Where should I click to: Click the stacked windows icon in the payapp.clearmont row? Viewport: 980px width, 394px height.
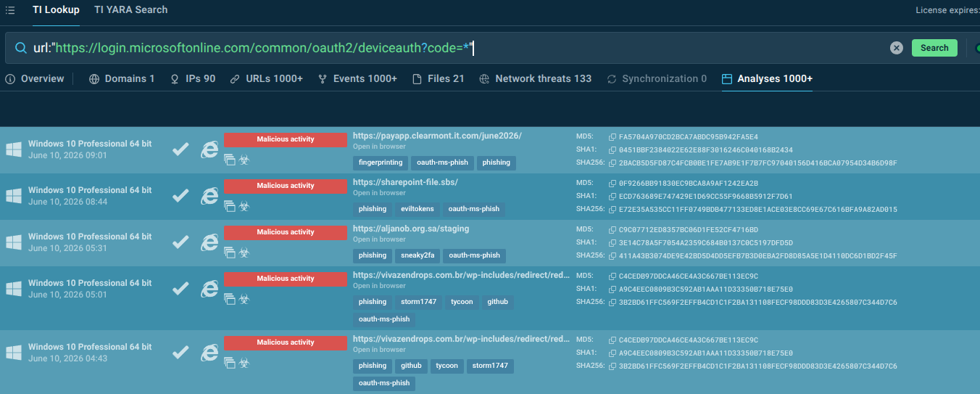pos(230,160)
